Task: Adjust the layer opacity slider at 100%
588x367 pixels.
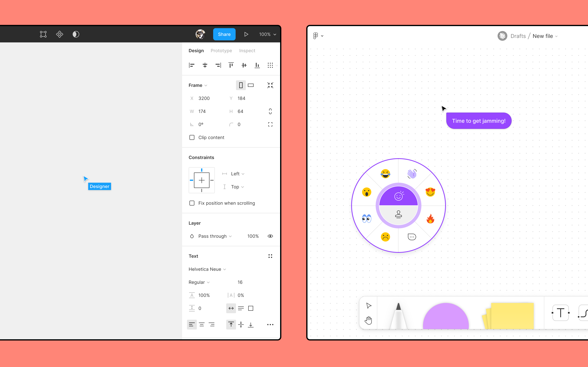Action: click(253, 236)
